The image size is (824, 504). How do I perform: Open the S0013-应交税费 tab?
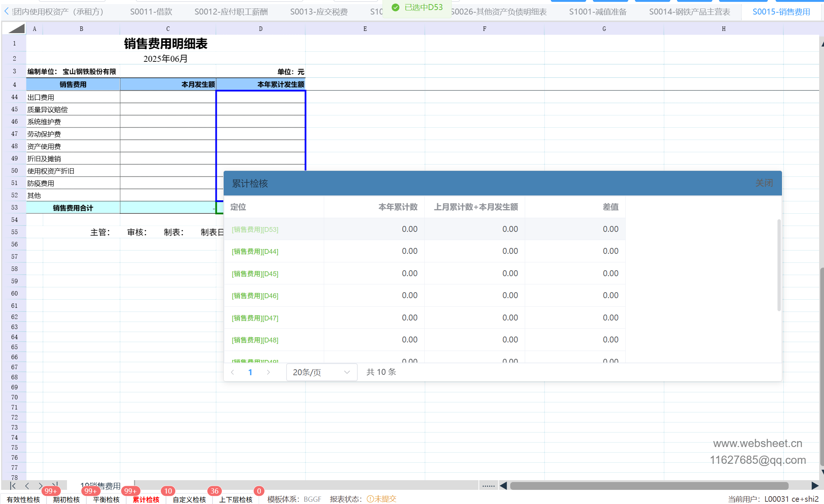click(x=319, y=12)
